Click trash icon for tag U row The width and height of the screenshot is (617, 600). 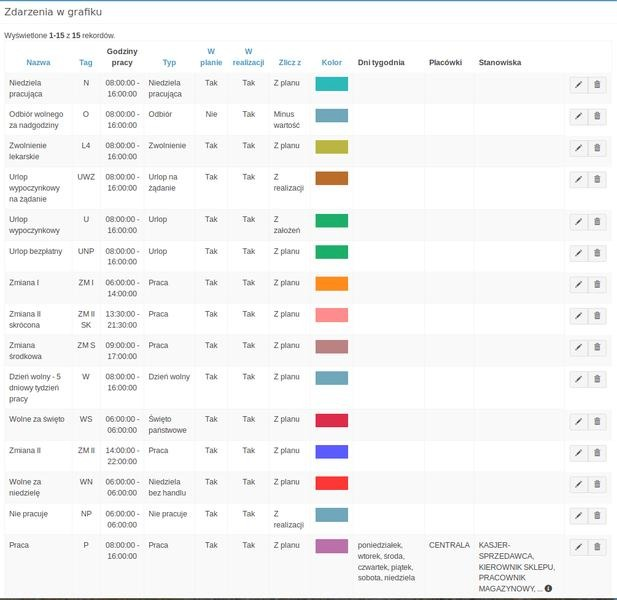click(597, 222)
